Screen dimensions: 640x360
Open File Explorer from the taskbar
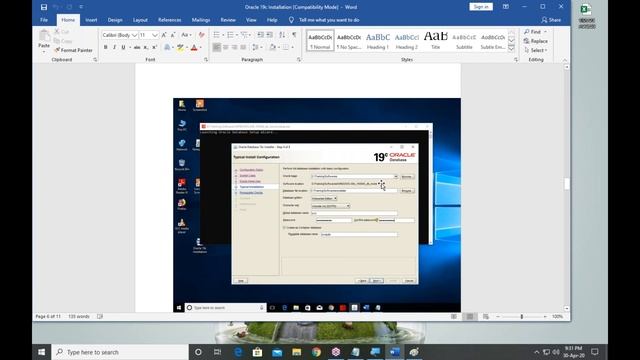click(x=297, y=352)
